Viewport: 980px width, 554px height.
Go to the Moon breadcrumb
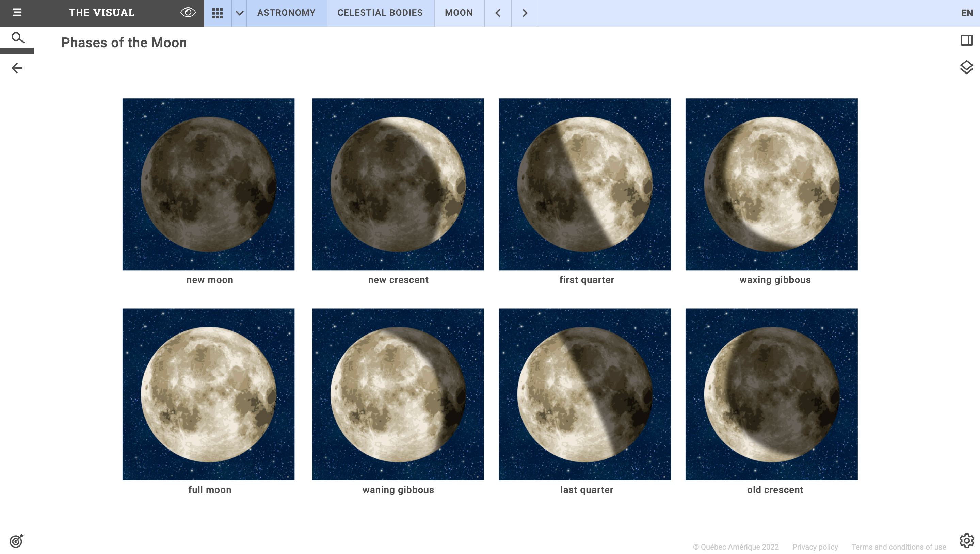pyautogui.click(x=459, y=13)
